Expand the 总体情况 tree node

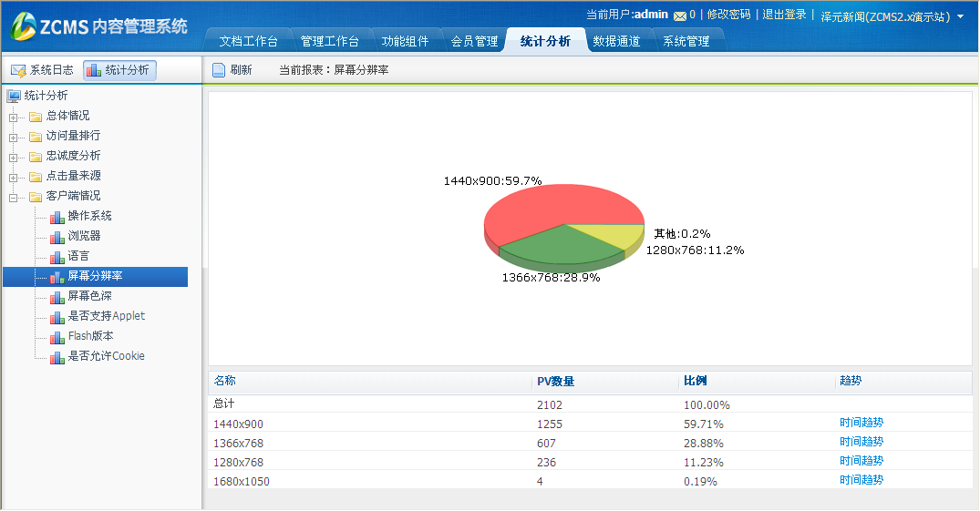(14, 117)
